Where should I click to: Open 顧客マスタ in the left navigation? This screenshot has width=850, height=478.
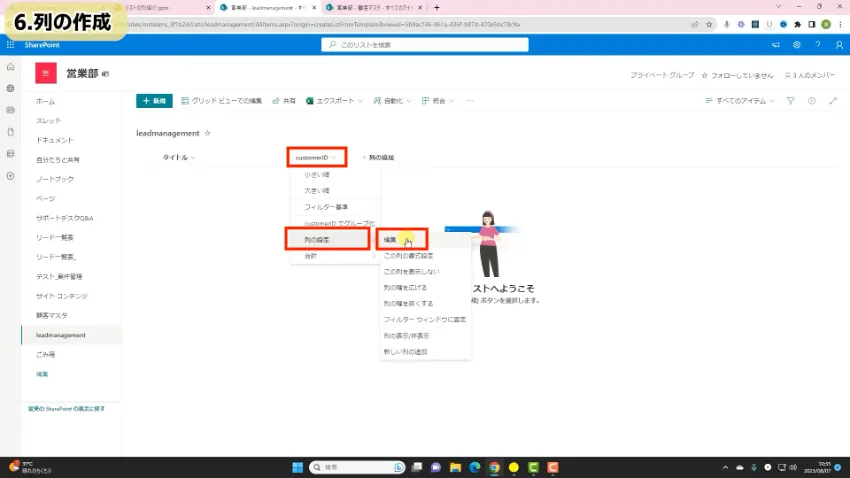click(54, 315)
